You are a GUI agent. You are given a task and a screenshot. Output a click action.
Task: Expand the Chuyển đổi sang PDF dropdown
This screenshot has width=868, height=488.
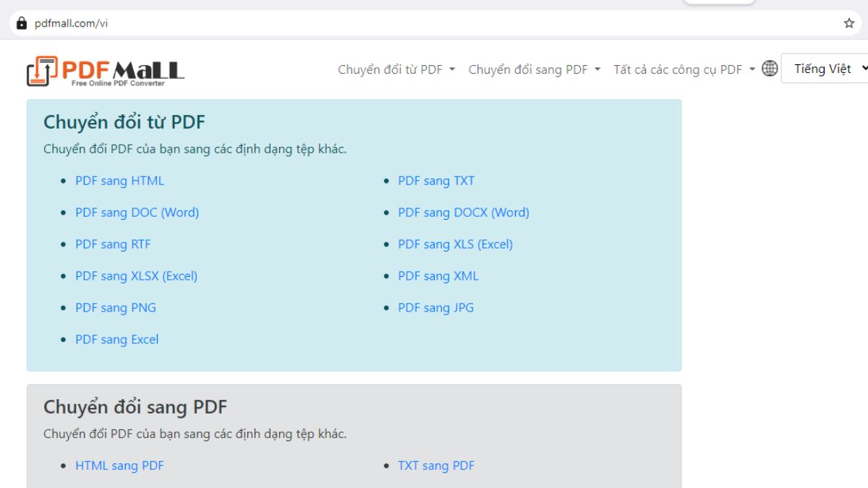(x=532, y=69)
